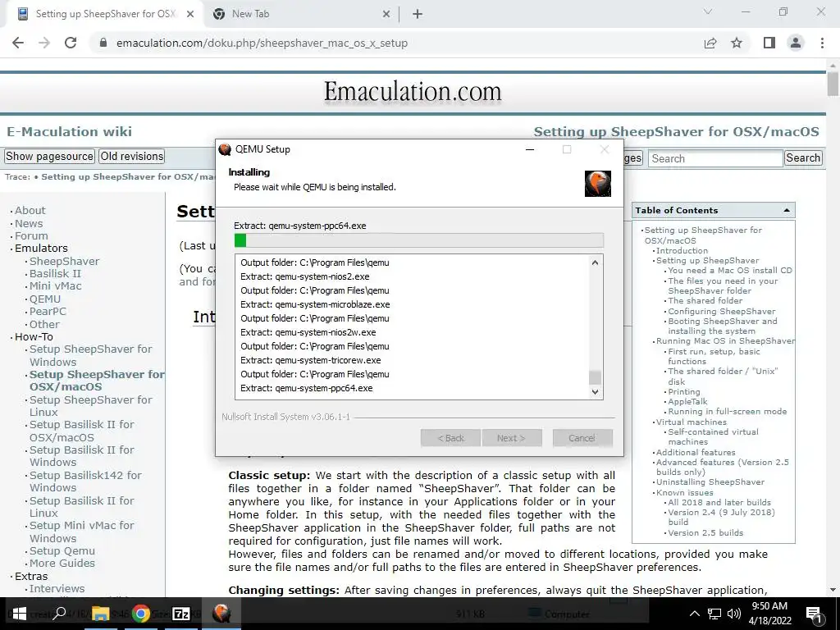The width and height of the screenshot is (840, 630).
Task: Click the Cancel button in QEMU Setup
Action: [x=582, y=438]
